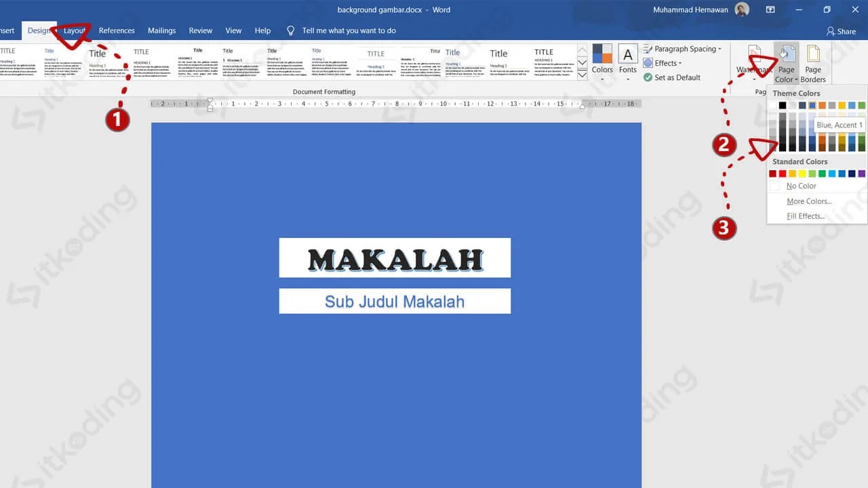
Task: Click the Theme Colors heading
Action: (x=796, y=94)
